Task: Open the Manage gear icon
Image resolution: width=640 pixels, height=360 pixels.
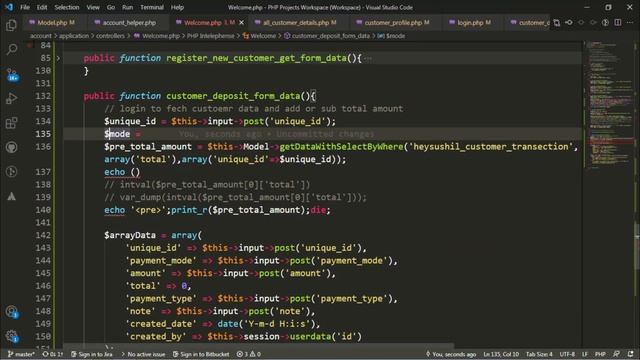Action: pyautogui.click(x=11, y=336)
